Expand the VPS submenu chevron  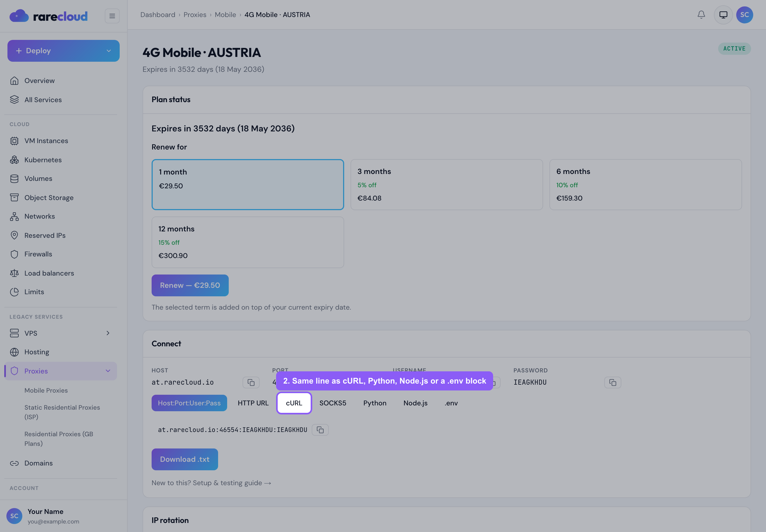coord(108,333)
